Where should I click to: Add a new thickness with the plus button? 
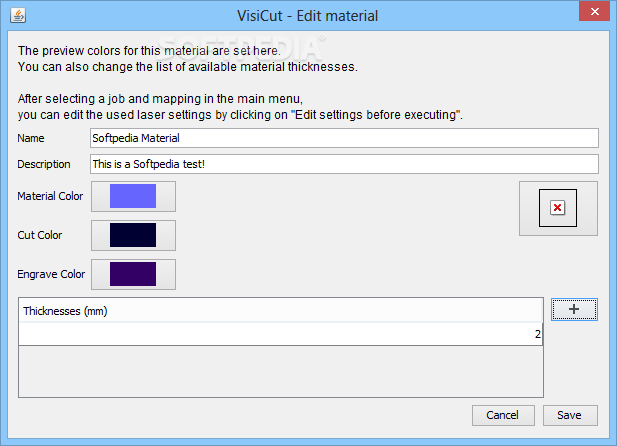(574, 309)
